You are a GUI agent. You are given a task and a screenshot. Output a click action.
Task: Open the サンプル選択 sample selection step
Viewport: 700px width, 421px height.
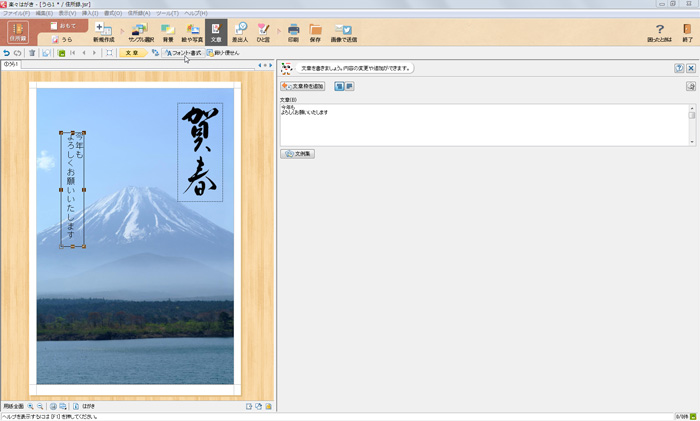140,32
